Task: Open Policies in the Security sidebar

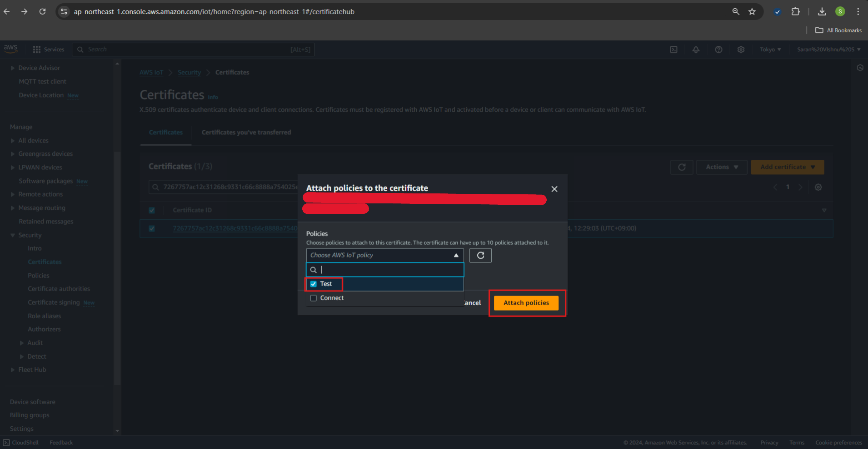Action: [39, 276]
